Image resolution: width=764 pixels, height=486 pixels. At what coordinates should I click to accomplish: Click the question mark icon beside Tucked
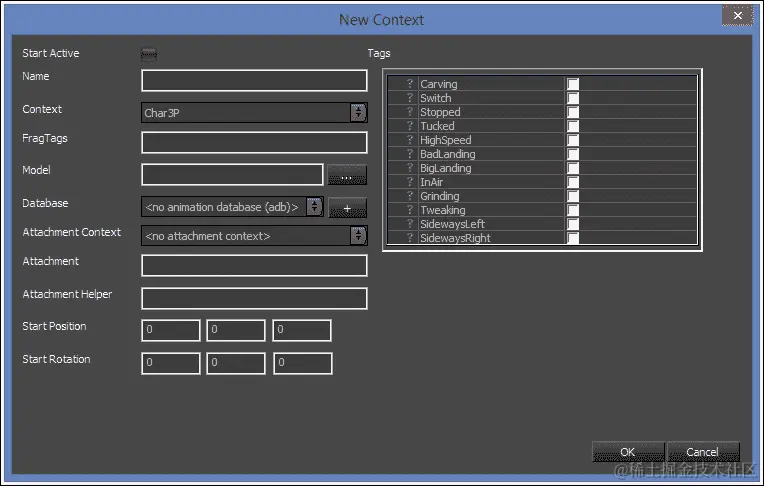(410, 126)
